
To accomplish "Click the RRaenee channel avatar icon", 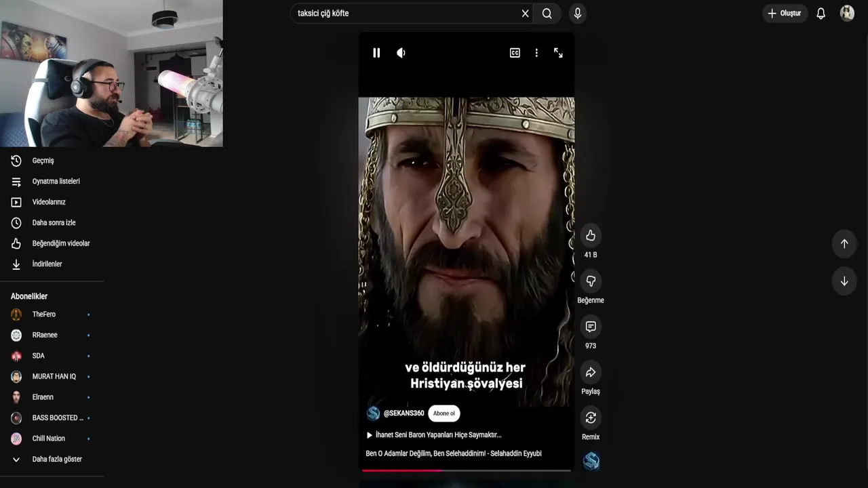I will (x=16, y=335).
